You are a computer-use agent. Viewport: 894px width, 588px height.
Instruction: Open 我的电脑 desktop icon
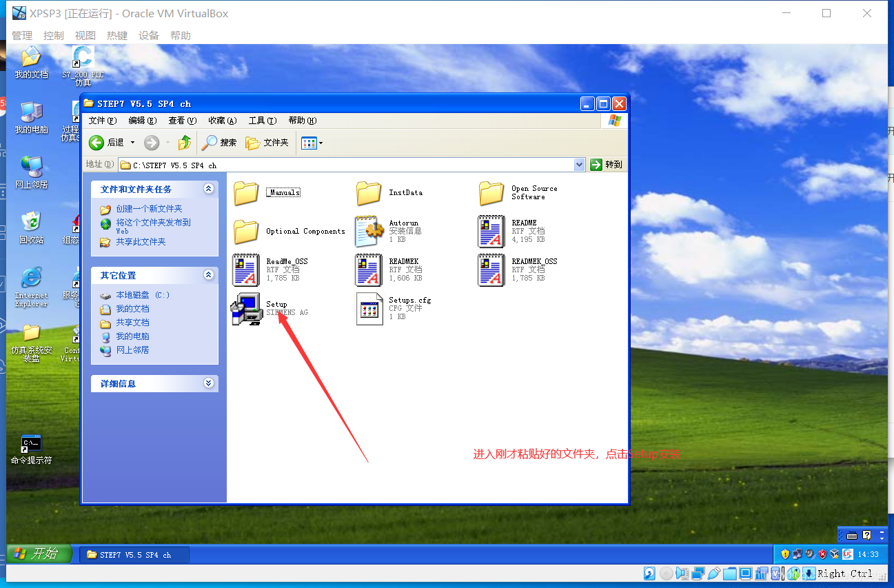tap(31, 117)
